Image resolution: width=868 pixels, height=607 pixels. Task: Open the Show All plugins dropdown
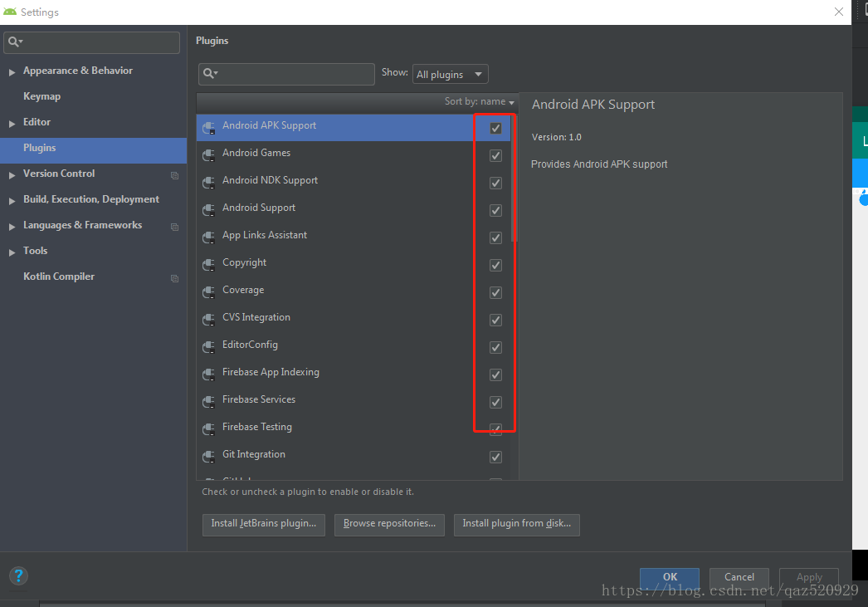[450, 74]
